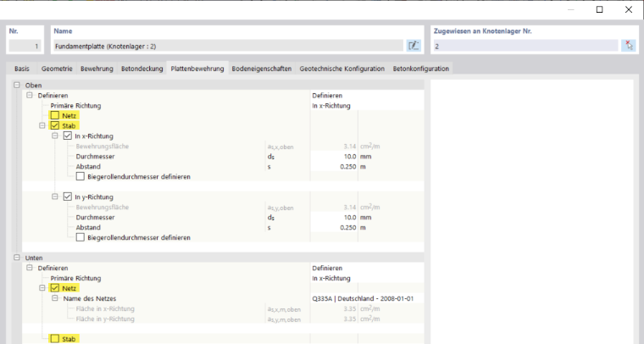Screen dimensions: 644x344
Task: Open the Bewehrung tab
Action: pyautogui.click(x=97, y=69)
